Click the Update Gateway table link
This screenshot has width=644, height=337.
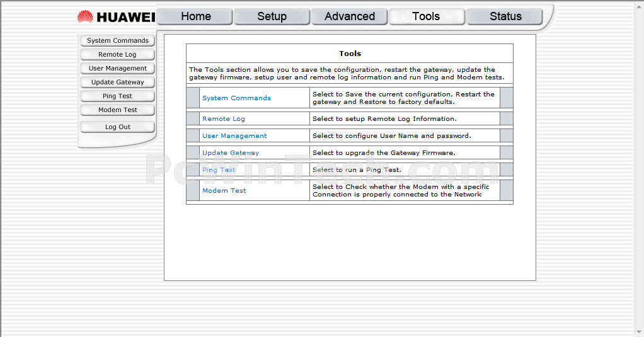pyautogui.click(x=231, y=152)
